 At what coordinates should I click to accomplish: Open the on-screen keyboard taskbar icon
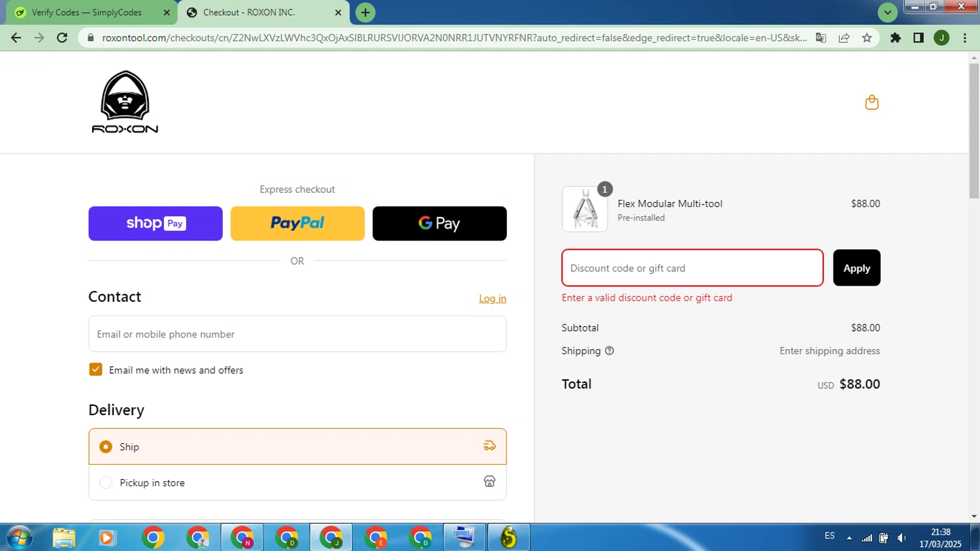point(465,538)
